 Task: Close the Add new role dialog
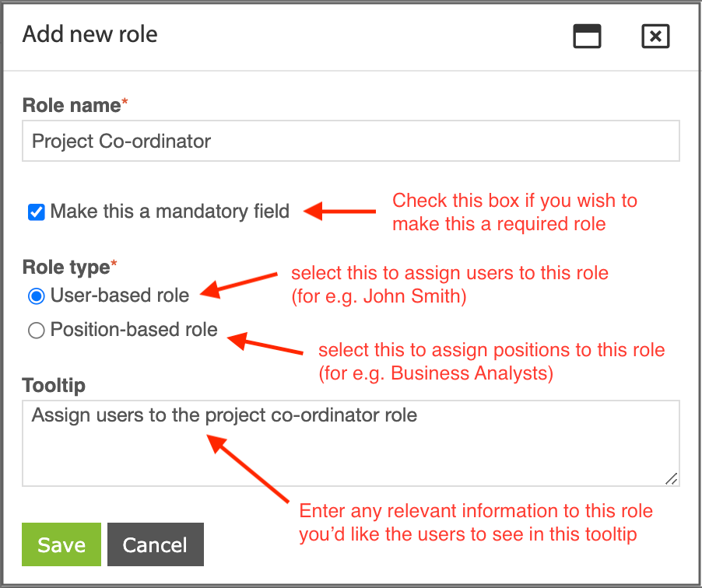pyautogui.click(x=655, y=36)
